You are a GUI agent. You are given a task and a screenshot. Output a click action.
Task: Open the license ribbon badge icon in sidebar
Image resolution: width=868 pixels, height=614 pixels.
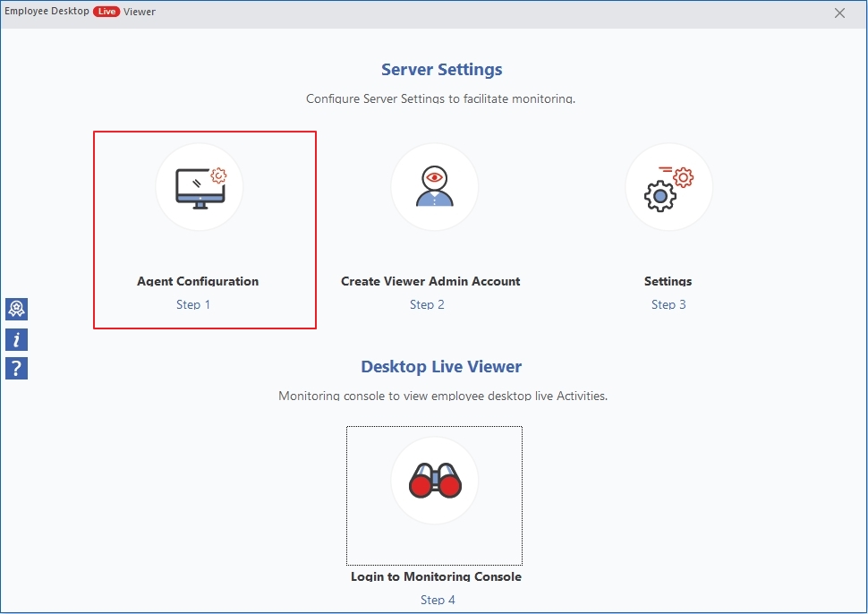coord(16,309)
